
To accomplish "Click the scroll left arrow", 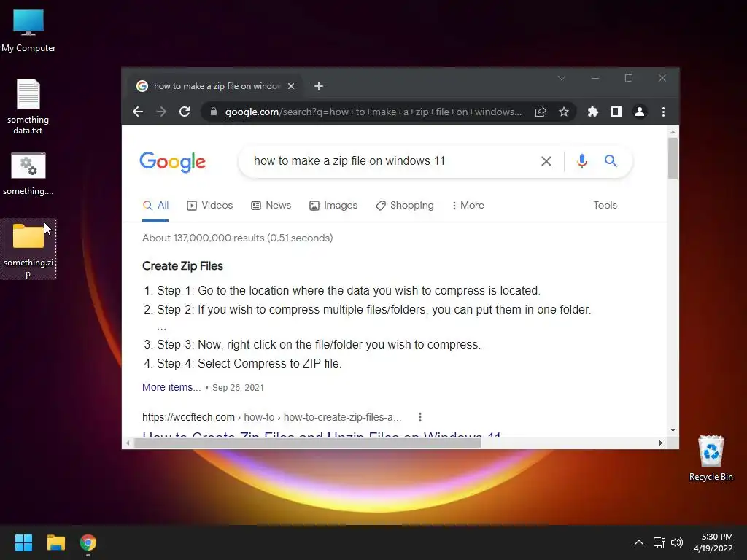I will [x=128, y=443].
